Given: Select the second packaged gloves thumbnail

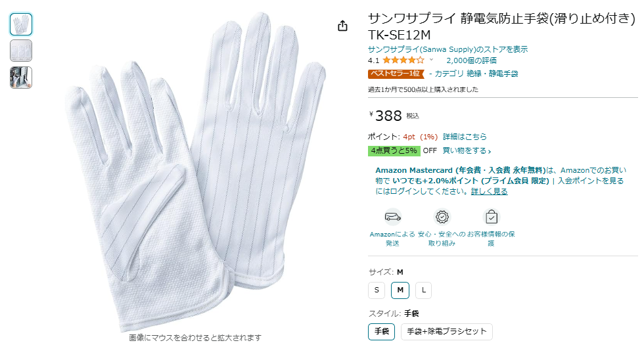Looking at the screenshot, I should point(21,51).
